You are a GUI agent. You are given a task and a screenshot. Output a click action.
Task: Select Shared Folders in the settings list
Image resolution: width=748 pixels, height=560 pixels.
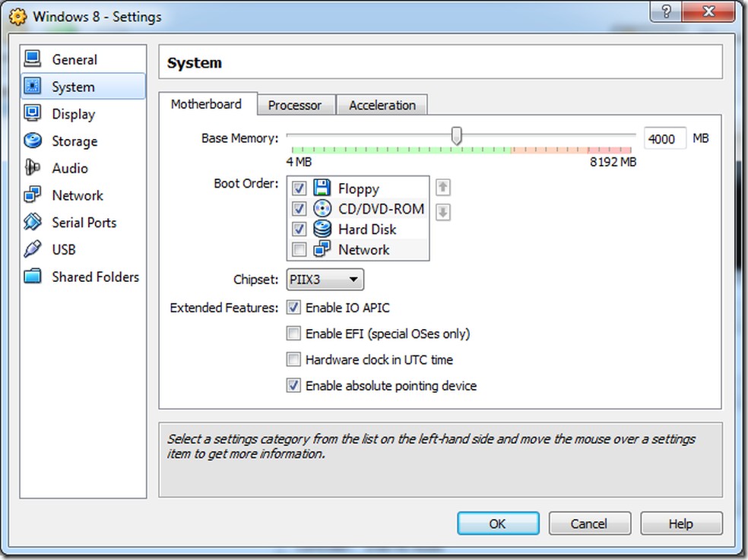[83, 277]
